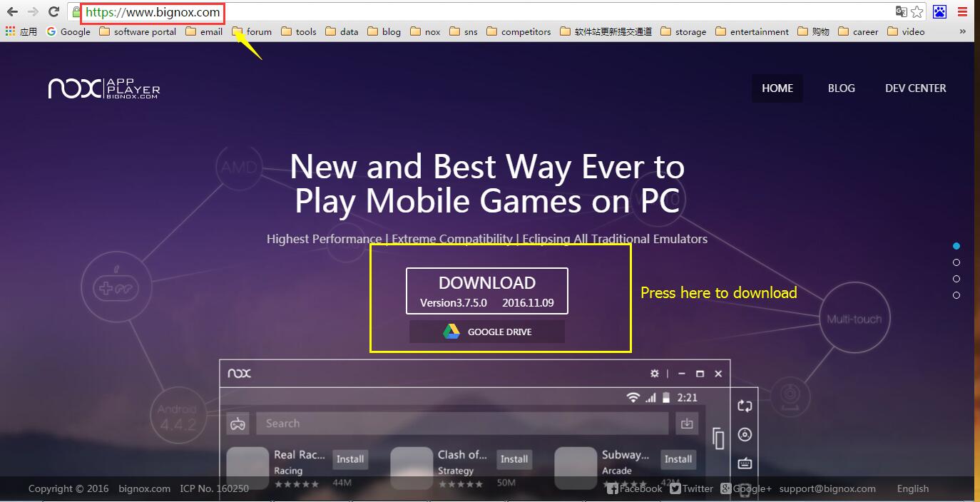Click the Baidu paw extension icon
This screenshot has width=980, height=502.
pos(939,12)
